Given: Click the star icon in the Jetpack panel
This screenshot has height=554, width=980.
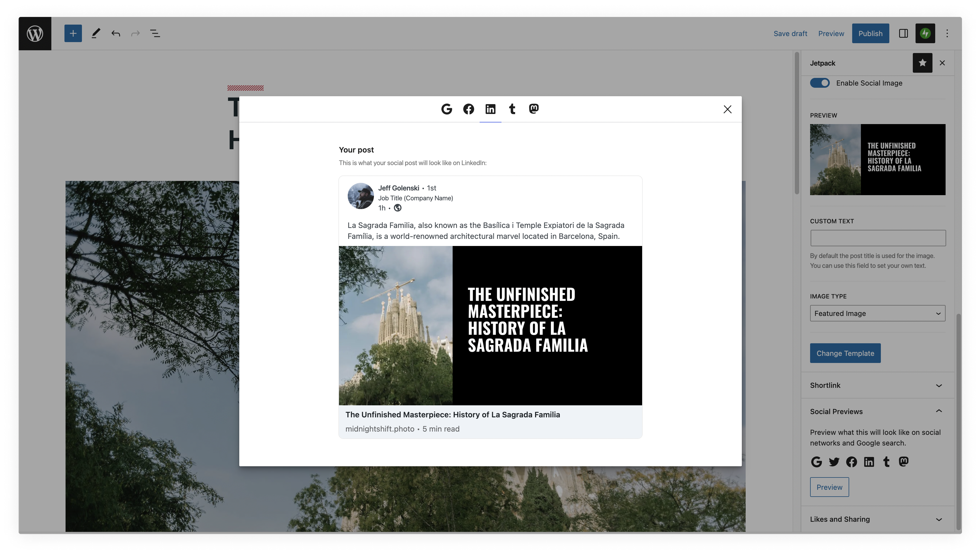Looking at the screenshot, I should (x=922, y=63).
